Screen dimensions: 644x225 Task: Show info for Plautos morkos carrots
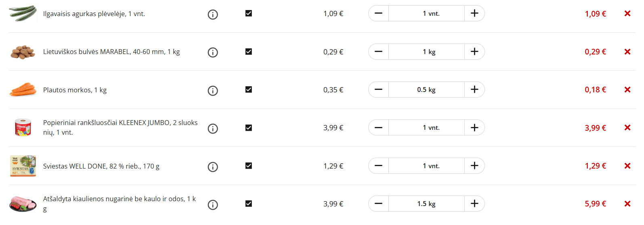click(x=213, y=91)
